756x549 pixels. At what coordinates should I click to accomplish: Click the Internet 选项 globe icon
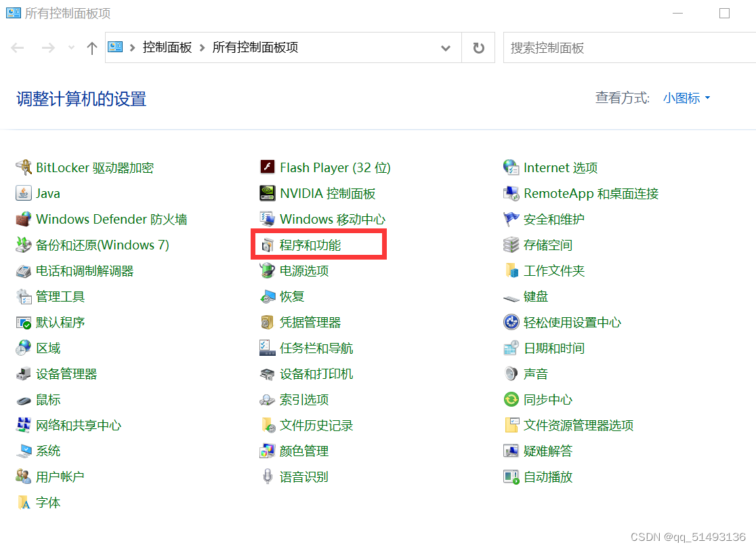pos(511,167)
